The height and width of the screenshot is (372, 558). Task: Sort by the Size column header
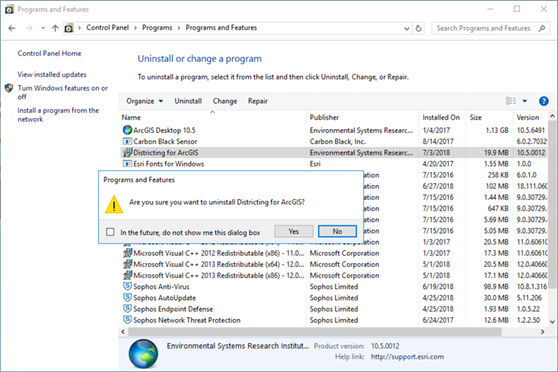[x=489, y=117]
